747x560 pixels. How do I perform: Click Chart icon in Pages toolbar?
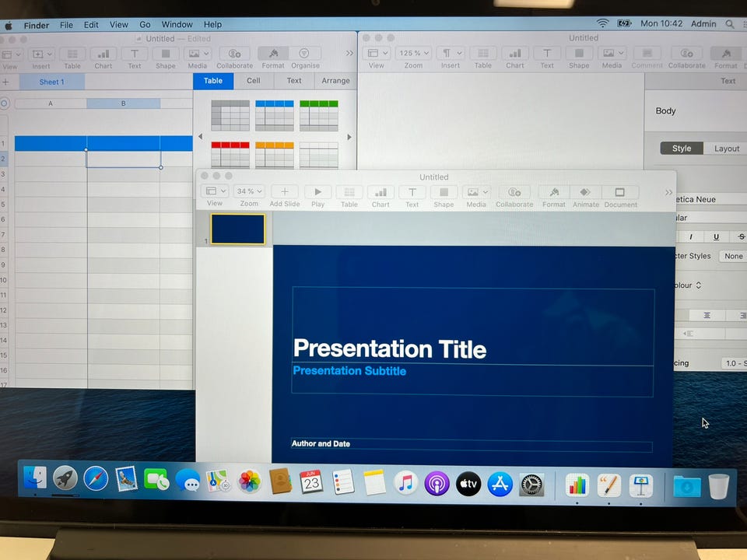pos(515,53)
